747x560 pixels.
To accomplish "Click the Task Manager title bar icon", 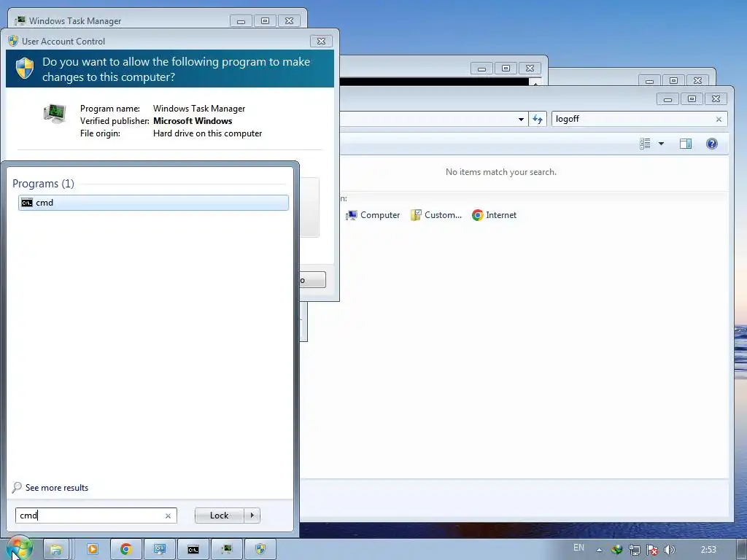I will pos(20,20).
